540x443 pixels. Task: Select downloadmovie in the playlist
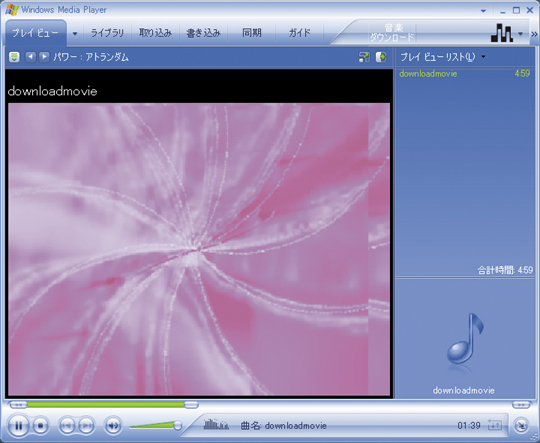(428, 74)
